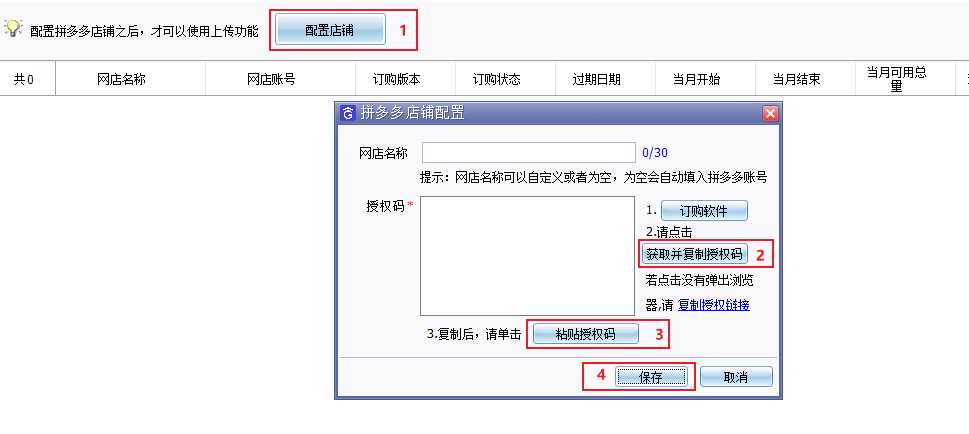Cancel the dialog with 取消

point(736,377)
